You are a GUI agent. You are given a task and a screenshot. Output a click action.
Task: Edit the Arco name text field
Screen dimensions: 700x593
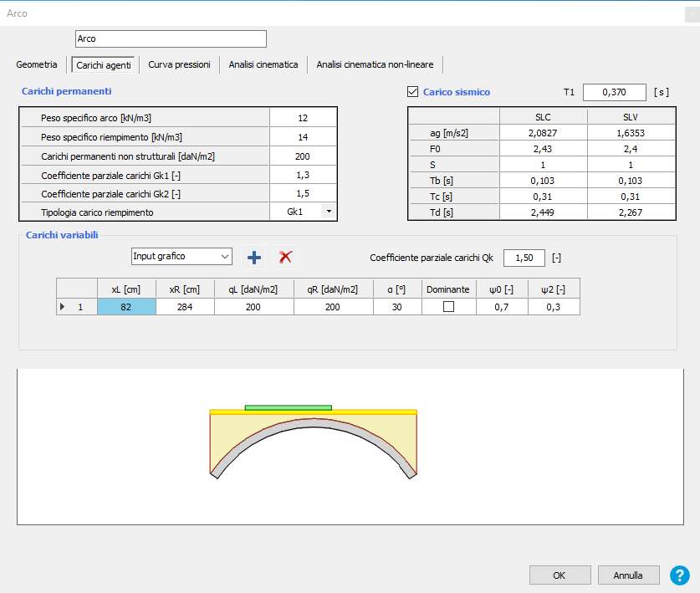coord(170,39)
